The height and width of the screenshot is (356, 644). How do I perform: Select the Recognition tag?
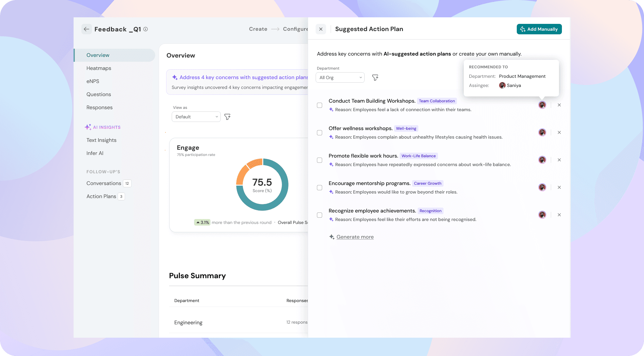coord(430,211)
